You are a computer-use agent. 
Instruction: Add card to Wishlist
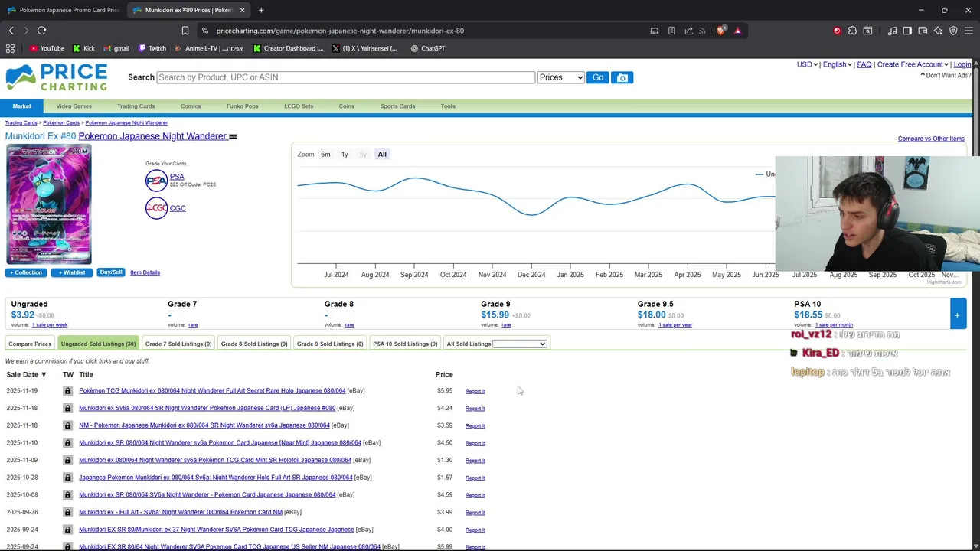[72, 272]
